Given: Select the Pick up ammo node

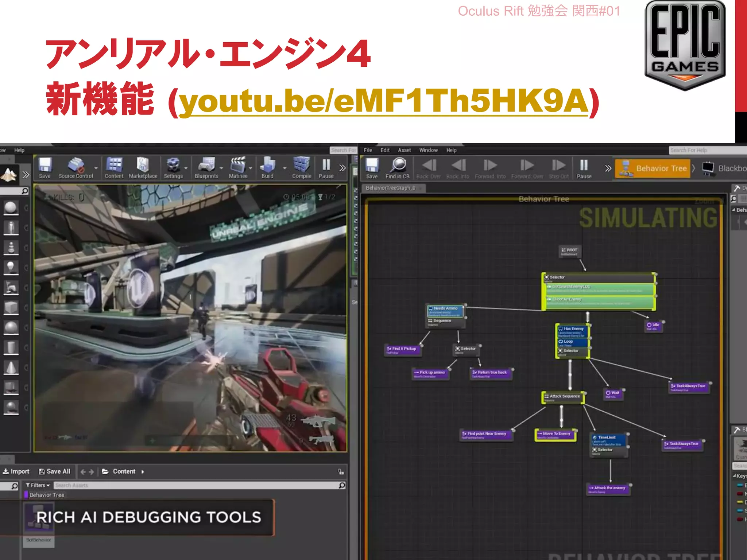Looking at the screenshot, I should pyautogui.click(x=430, y=374).
